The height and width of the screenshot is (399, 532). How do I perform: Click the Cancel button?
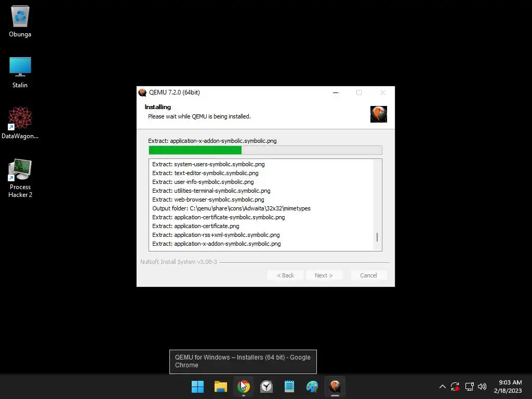[368, 275]
